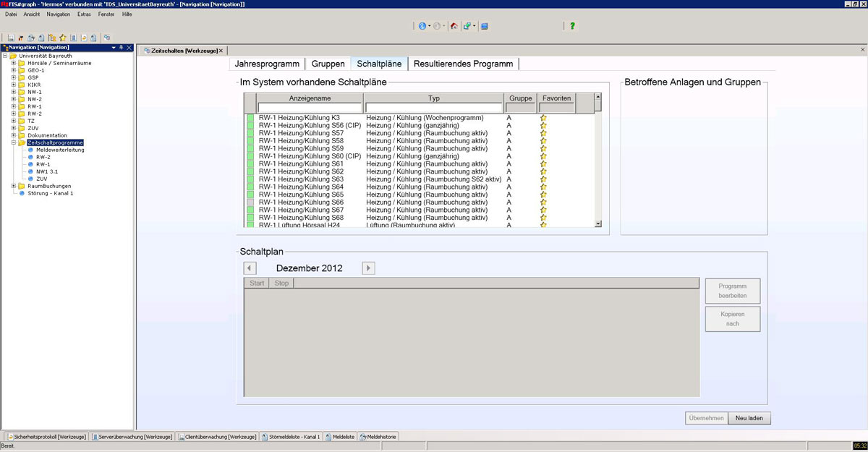The width and height of the screenshot is (868, 452).
Task: Select the TZ folder in the tree
Action: pos(31,121)
